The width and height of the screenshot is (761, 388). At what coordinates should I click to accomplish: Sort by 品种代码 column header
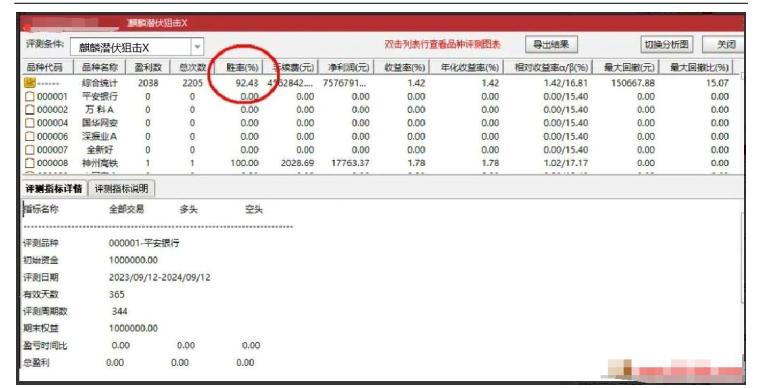click(x=45, y=67)
